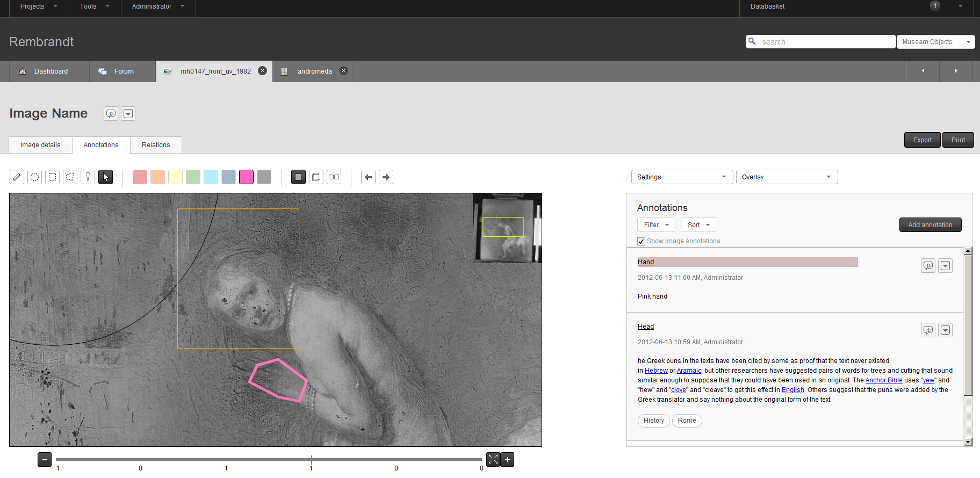Switch to the andromeda tab
This screenshot has height=478, width=980.
click(x=314, y=71)
